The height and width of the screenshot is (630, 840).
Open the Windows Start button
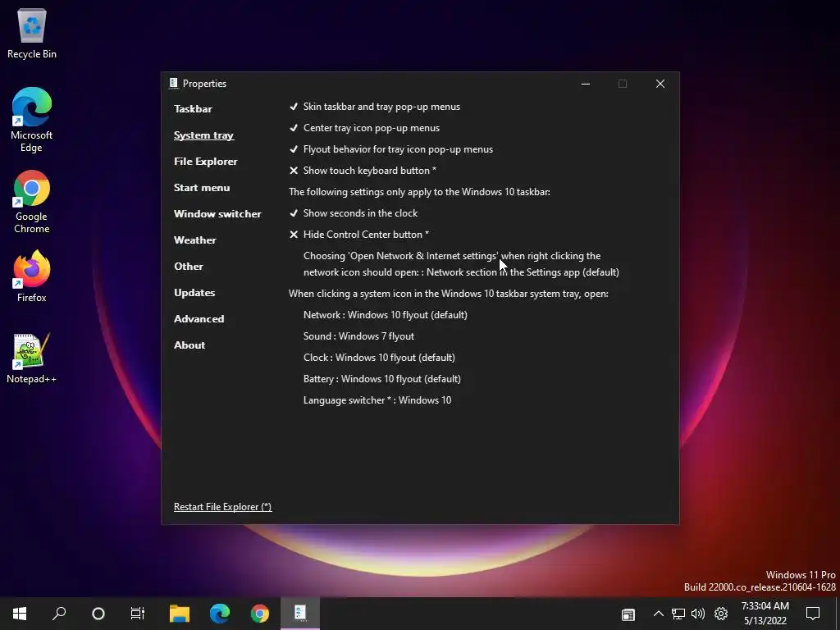[x=20, y=614]
